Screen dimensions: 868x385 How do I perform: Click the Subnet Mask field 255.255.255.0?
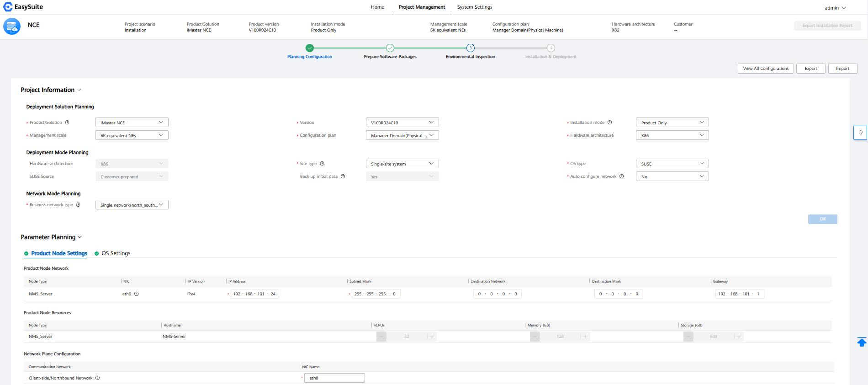tap(376, 294)
